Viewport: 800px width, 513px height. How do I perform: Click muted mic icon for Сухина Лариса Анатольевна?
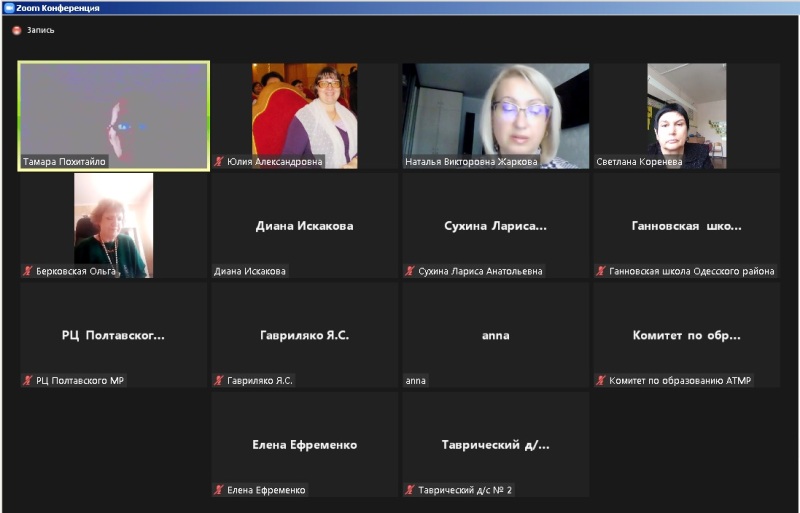410,271
